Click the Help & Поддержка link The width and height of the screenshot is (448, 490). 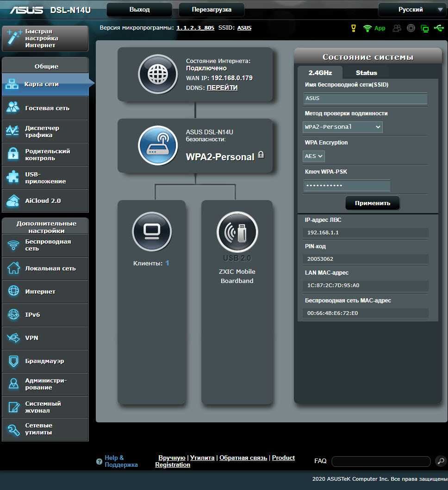point(121,461)
